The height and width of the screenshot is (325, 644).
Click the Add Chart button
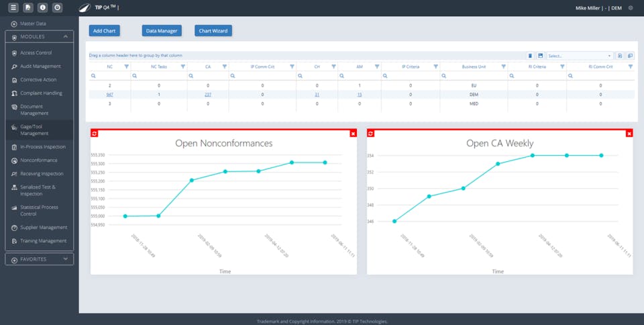(105, 31)
